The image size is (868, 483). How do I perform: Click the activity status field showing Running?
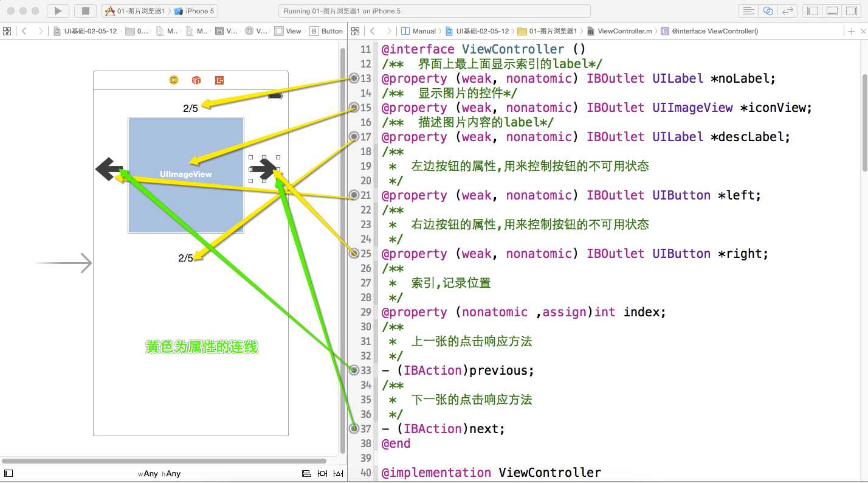435,11
